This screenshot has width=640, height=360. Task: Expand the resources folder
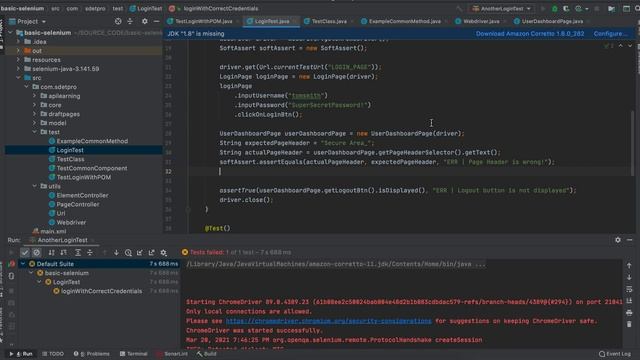tap(18, 60)
